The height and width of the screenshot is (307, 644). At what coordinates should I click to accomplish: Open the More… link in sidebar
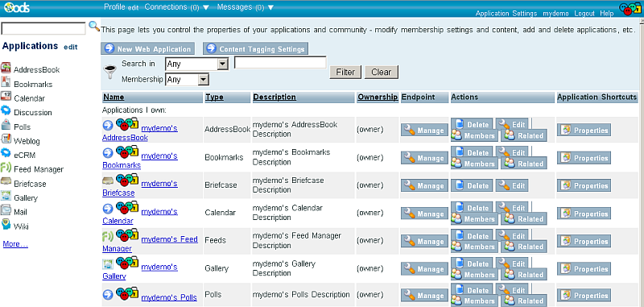pyautogui.click(x=15, y=244)
